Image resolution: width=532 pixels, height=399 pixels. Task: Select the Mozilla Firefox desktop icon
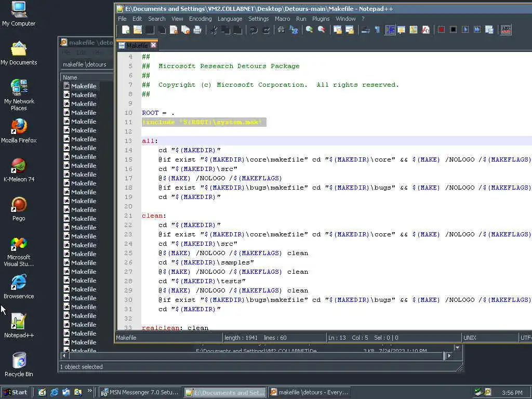coord(19,131)
